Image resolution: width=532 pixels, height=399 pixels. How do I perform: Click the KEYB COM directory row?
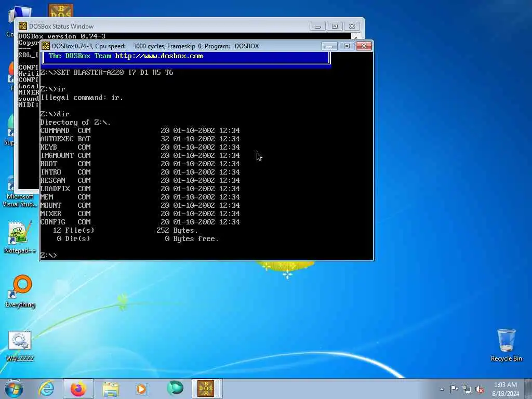coord(140,147)
